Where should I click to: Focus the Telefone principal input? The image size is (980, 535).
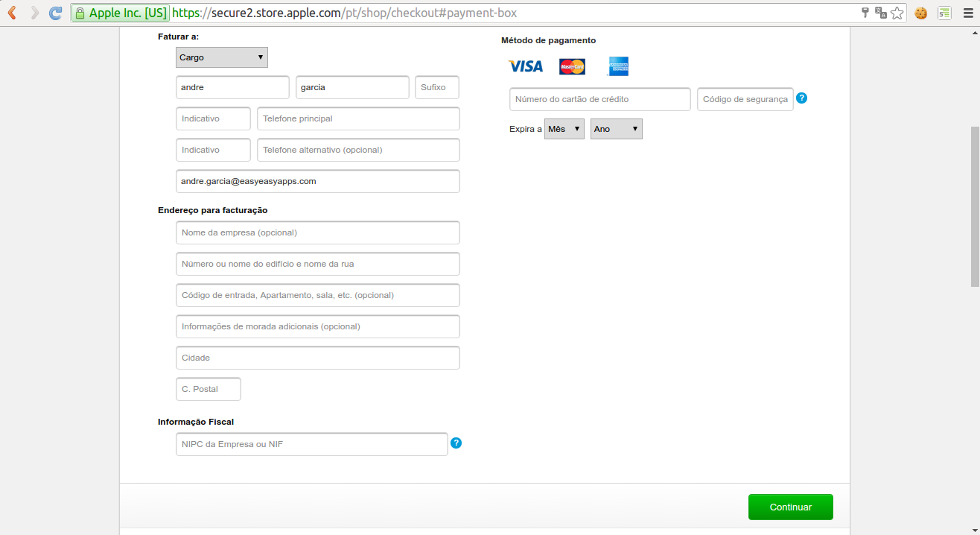358,118
